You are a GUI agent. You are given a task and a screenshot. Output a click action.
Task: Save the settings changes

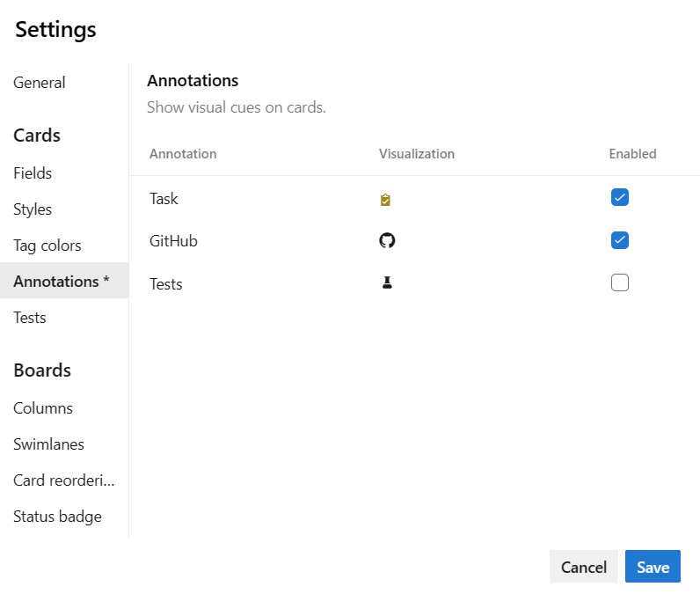point(653,567)
